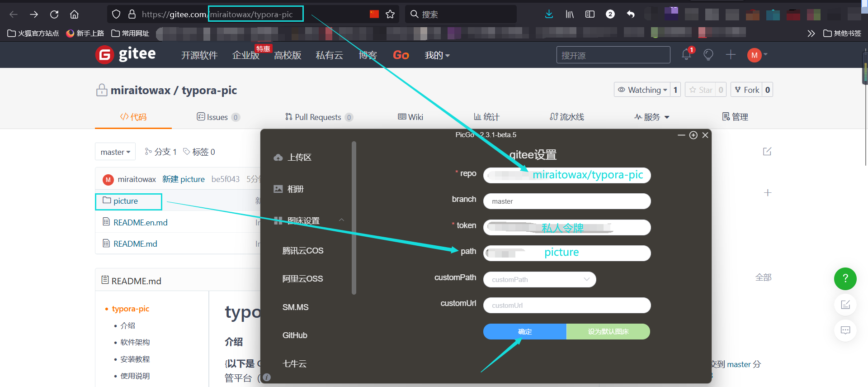Select SM.MS image host
The width and height of the screenshot is (868, 387).
tap(295, 307)
